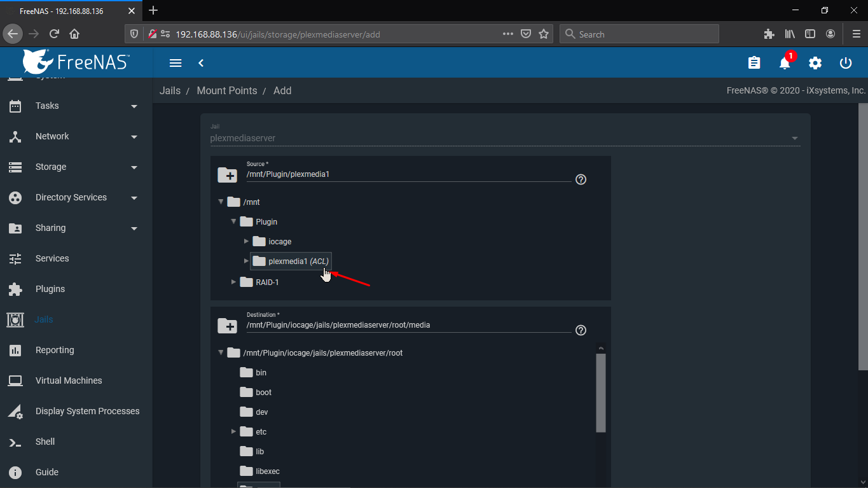The image size is (868, 488).
Task: Click the Virtual Machines laptop icon
Action: coord(15,380)
